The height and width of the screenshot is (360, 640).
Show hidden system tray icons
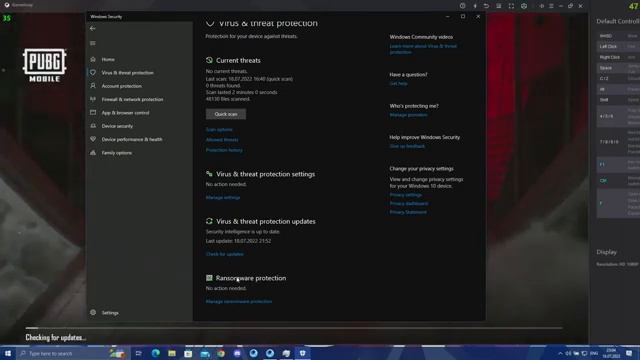click(x=560, y=353)
